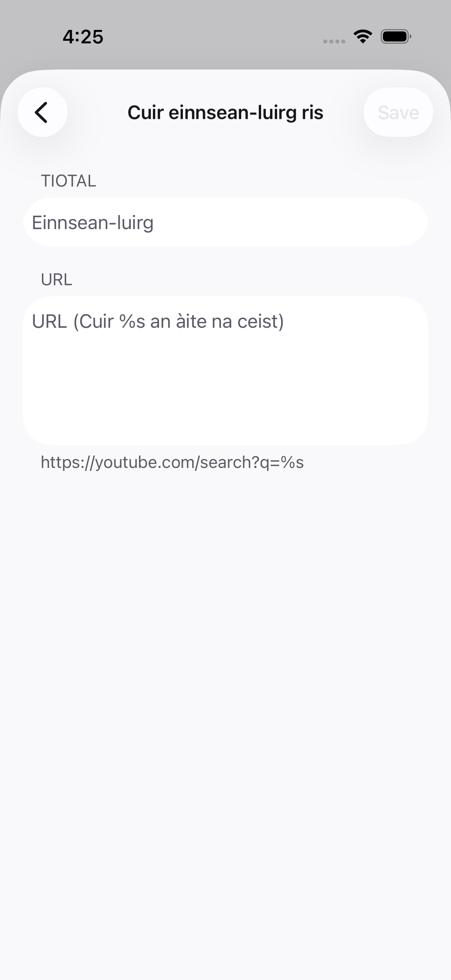The height and width of the screenshot is (980, 451).
Task: Tap the greyed-out Save label
Action: (x=399, y=113)
